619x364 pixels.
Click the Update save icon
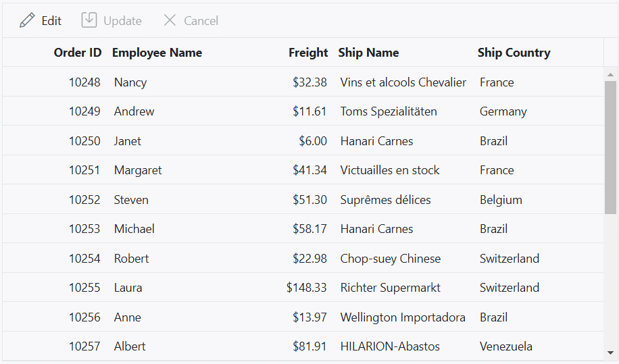pyautogui.click(x=89, y=20)
